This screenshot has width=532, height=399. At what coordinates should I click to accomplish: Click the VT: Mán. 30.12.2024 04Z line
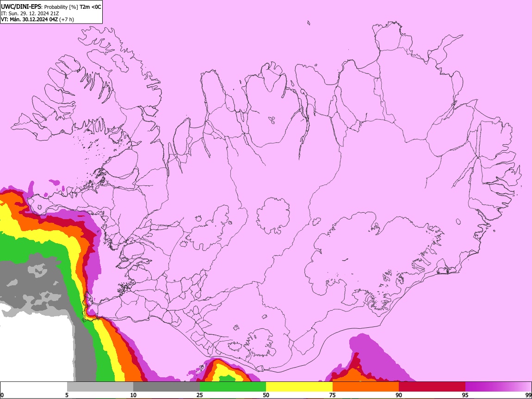tap(29, 19)
